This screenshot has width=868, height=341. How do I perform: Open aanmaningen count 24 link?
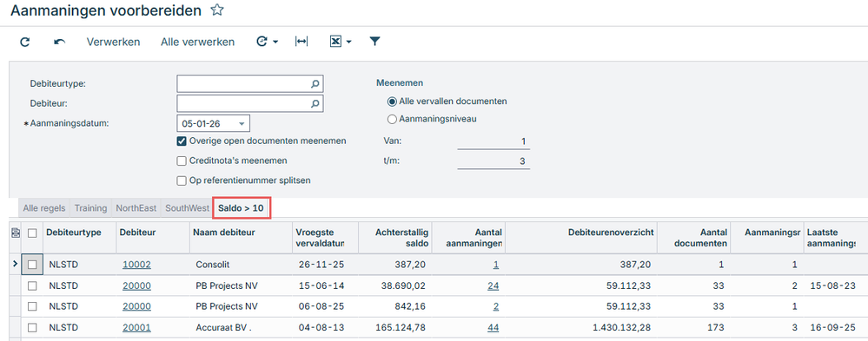click(494, 285)
